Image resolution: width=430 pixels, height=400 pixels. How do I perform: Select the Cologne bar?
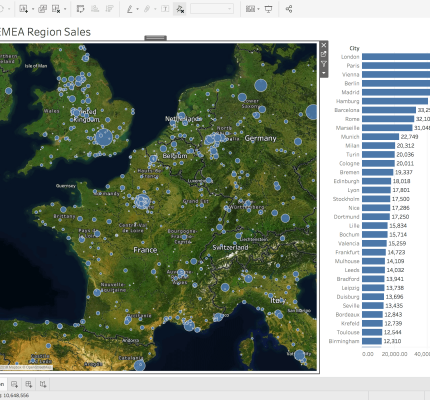point(378,163)
